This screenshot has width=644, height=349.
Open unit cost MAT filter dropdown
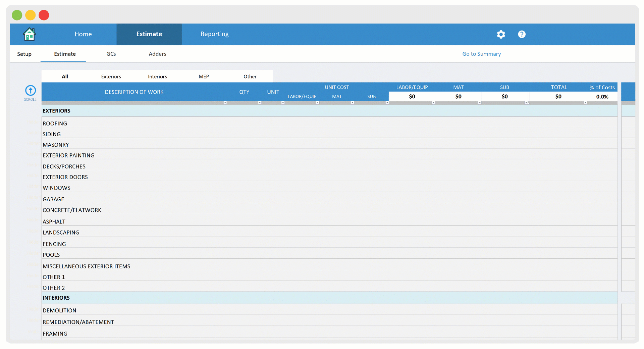(352, 103)
